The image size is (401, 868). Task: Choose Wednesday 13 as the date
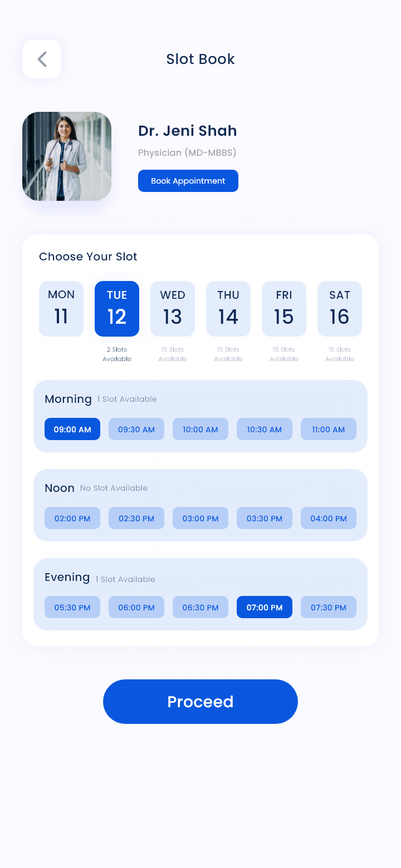click(x=173, y=309)
